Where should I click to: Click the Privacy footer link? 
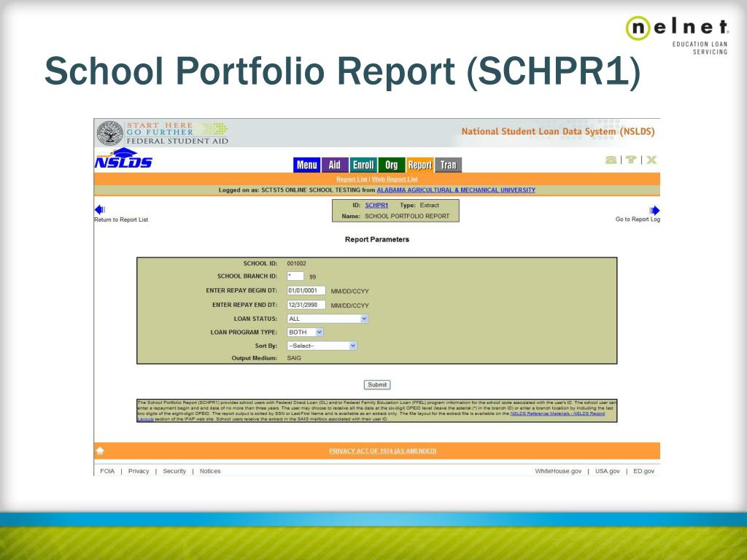(x=139, y=471)
